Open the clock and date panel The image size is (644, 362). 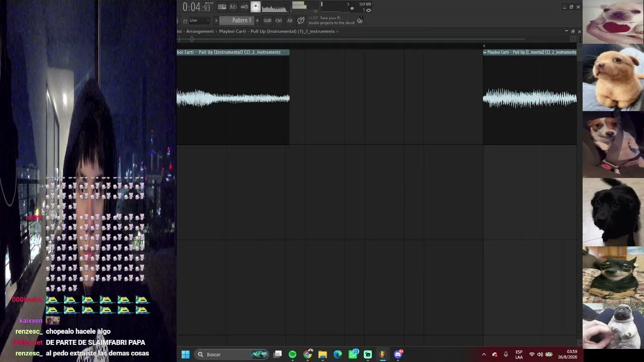coord(567,354)
